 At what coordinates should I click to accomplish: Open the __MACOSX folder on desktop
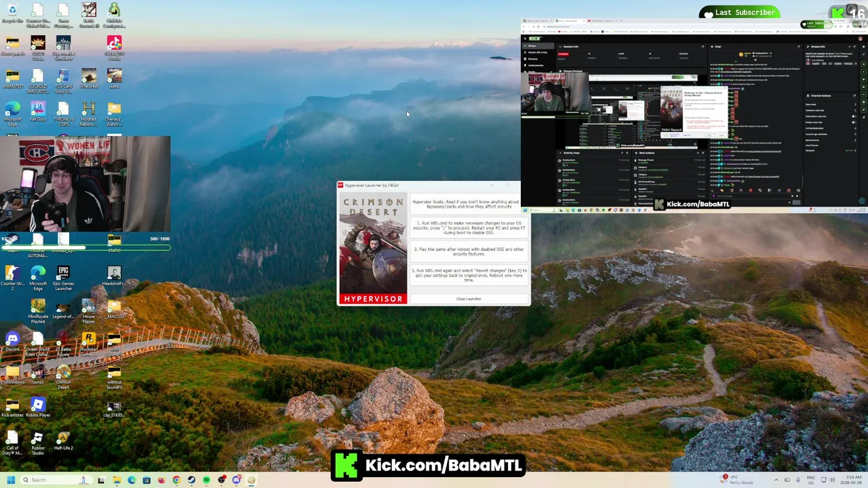(114, 308)
